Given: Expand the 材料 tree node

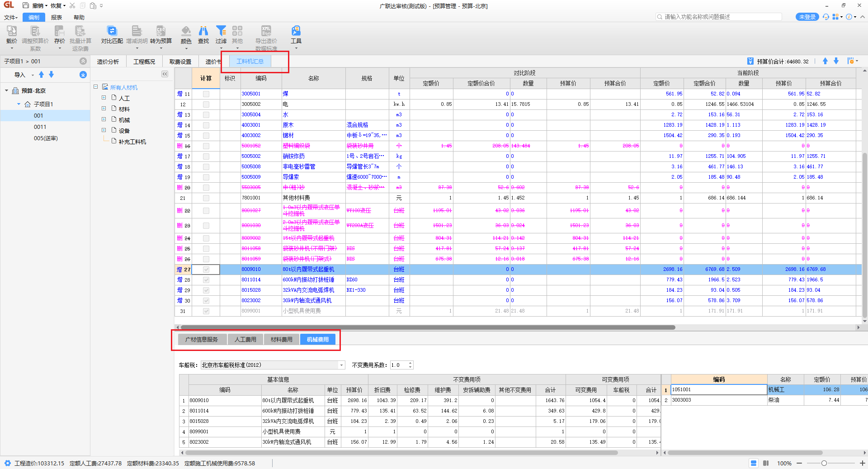Looking at the screenshot, I should click(x=104, y=109).
